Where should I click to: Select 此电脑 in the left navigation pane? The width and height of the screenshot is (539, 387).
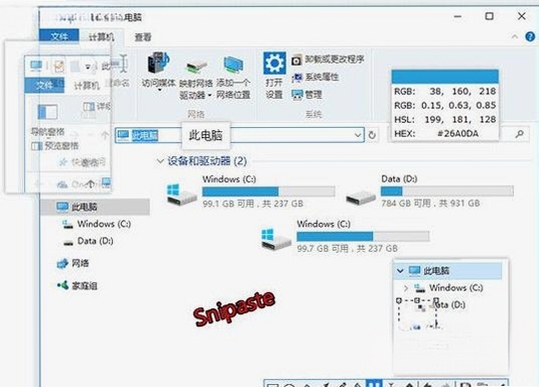click(95, 207)
